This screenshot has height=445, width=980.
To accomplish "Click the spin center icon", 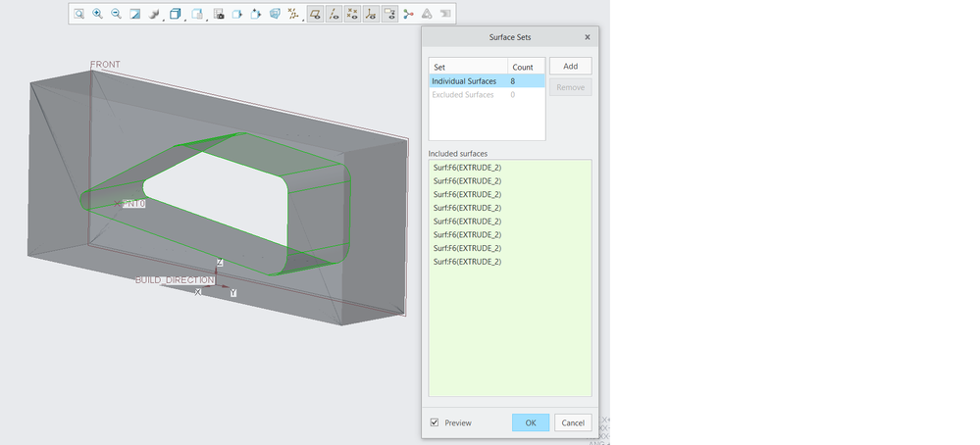I will 408,14.
